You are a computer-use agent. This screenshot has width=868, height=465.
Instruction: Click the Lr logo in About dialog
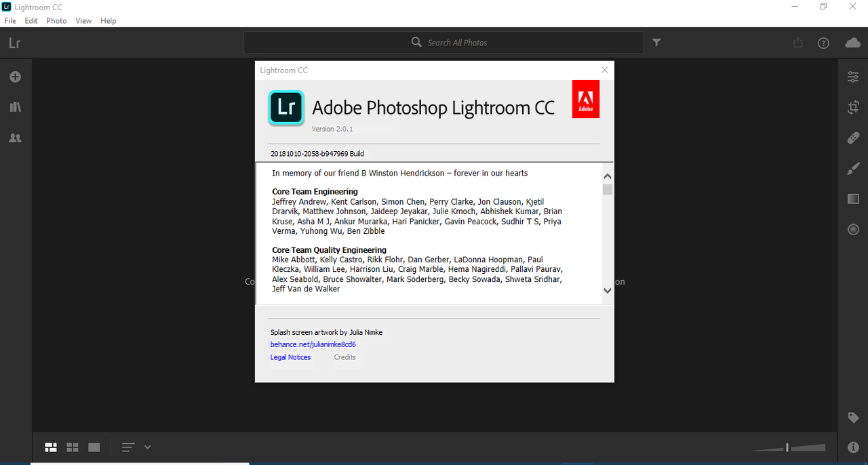286,107
